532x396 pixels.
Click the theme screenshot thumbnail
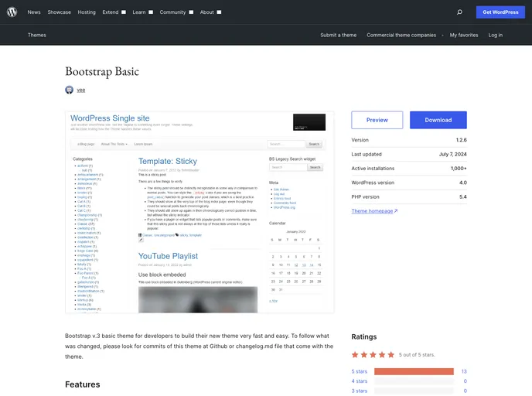pyautogui.click(x=199, y=212)
